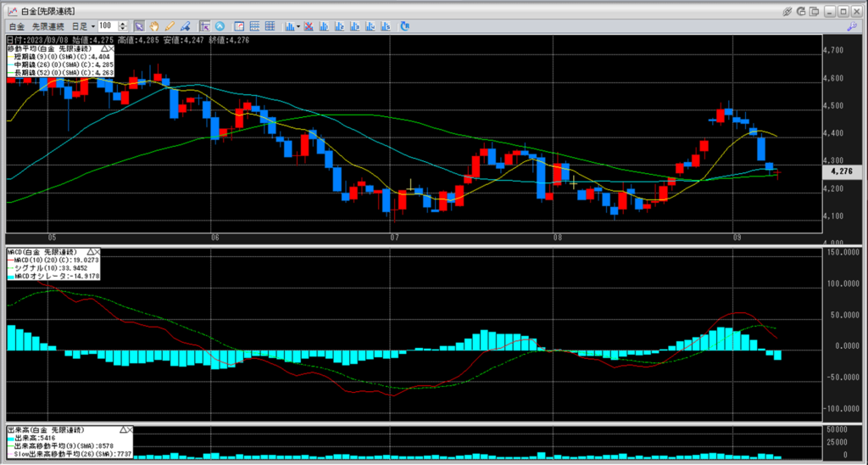Click the link chain icon in title bar

[x=787, y=10]
